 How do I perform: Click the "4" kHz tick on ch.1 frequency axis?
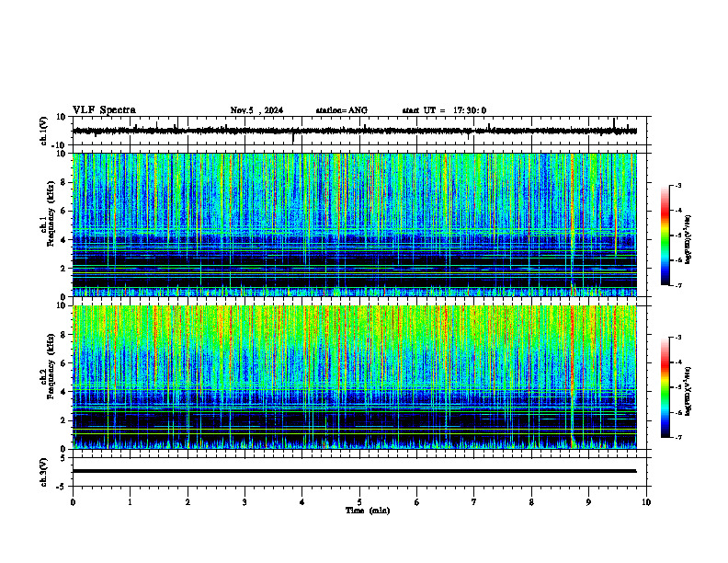[x=63, y=240]
